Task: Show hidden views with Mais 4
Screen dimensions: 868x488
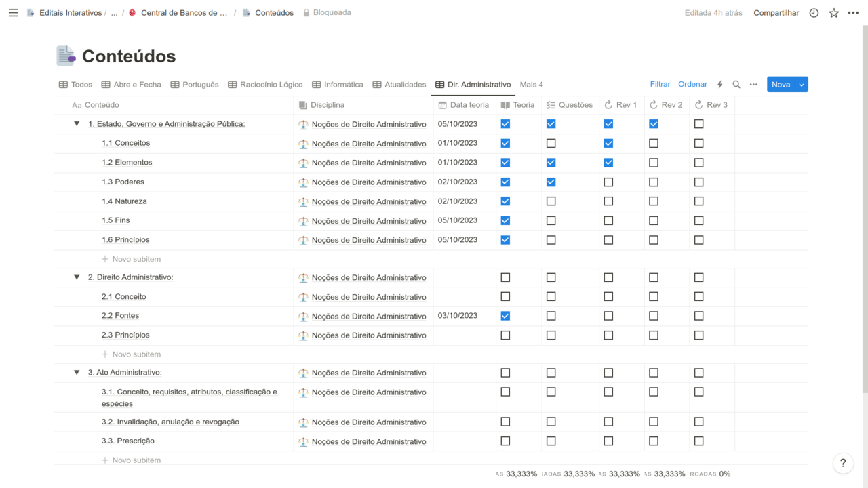Action: [532, 85]
